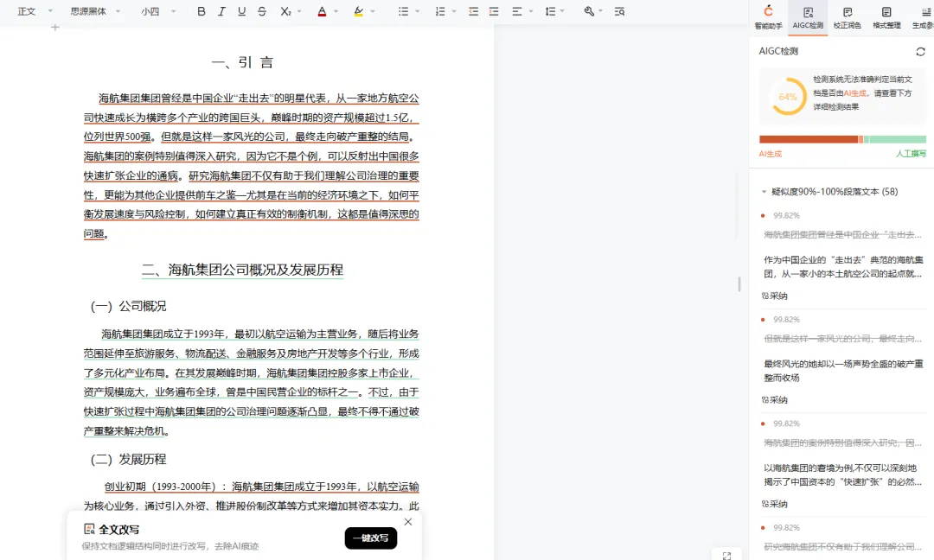Switch to the 校正润色 tab
Image resolution: width=934 pixels, height=560 pixels.
click(x=847, y=17)
